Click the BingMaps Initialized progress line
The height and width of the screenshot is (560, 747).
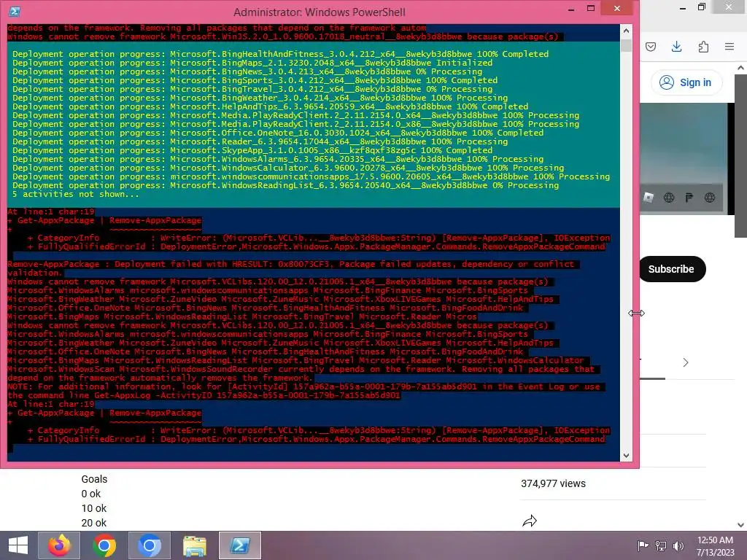click(252, 63)
